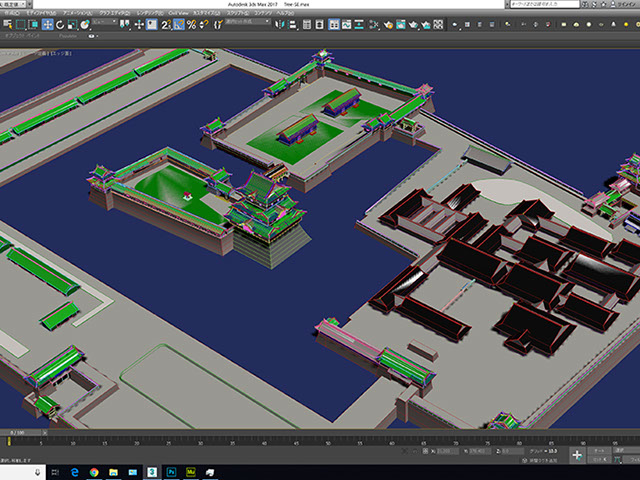The width and height of the screenshot is (640, 480).
Task: Select the Move tool in the main toolbar
Action: click(48, 24)
